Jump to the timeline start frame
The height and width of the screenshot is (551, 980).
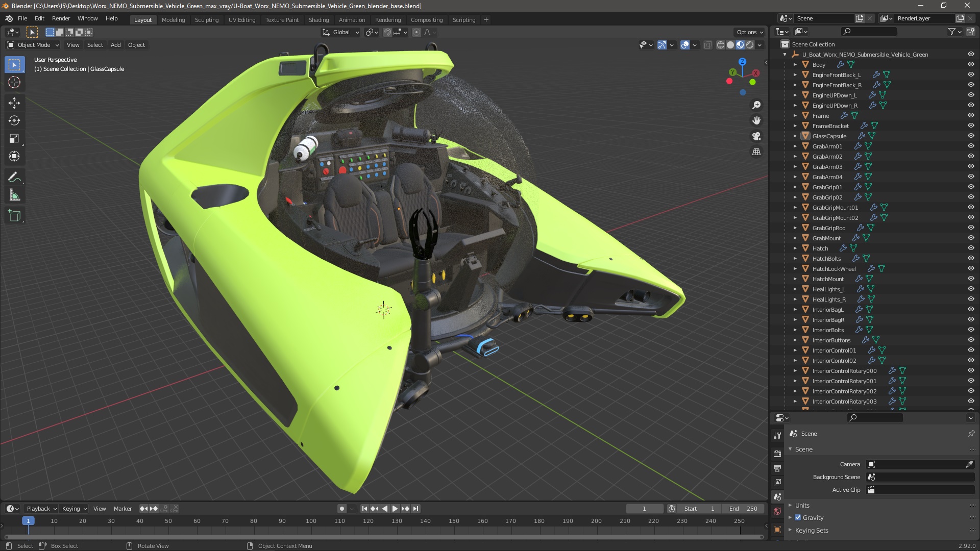pos(364,509)
